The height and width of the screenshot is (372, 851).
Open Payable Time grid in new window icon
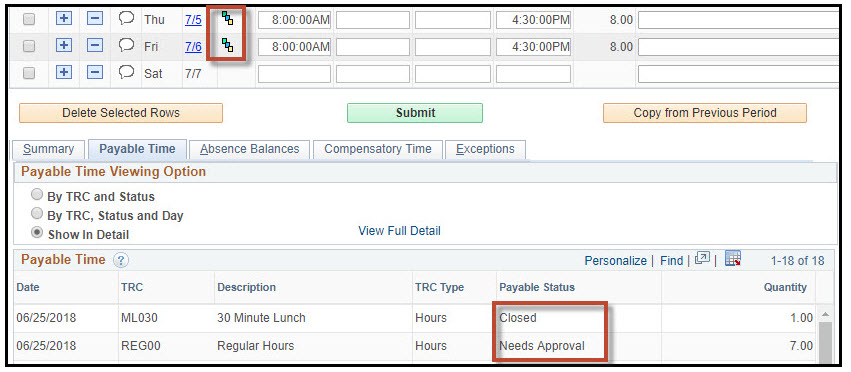tap(702, 259)
